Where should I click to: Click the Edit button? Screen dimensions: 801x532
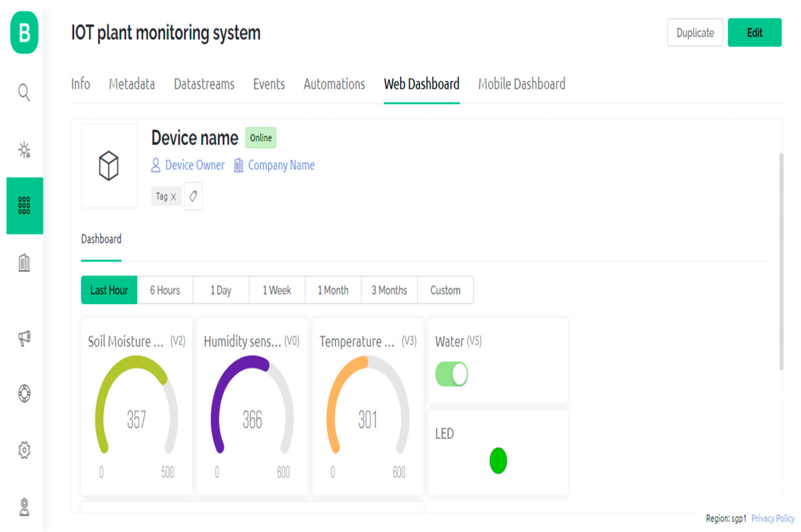754,33
